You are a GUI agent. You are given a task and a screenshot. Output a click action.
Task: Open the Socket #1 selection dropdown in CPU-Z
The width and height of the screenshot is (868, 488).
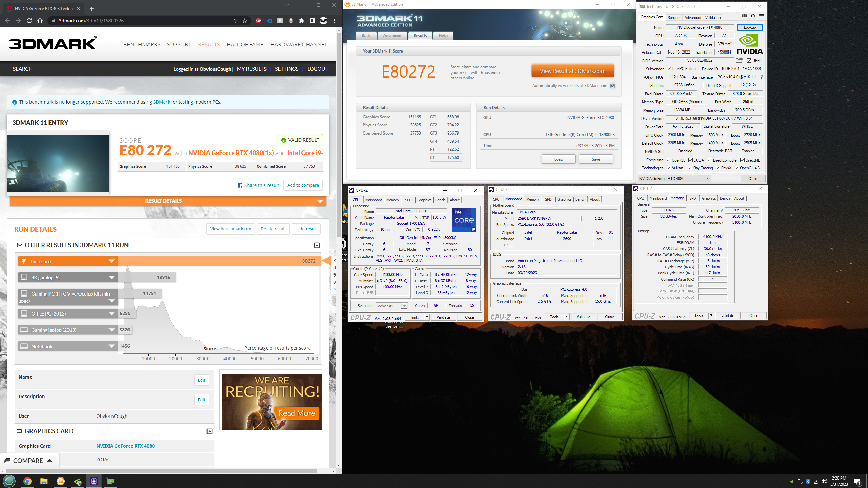391,306
